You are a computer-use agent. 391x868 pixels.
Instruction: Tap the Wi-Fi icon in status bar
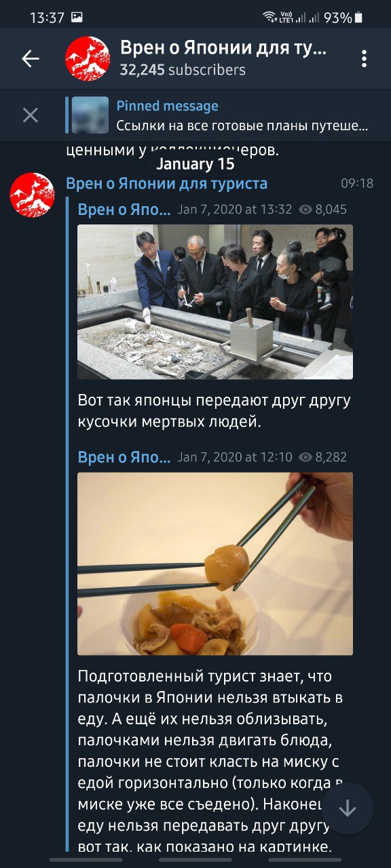269,18
